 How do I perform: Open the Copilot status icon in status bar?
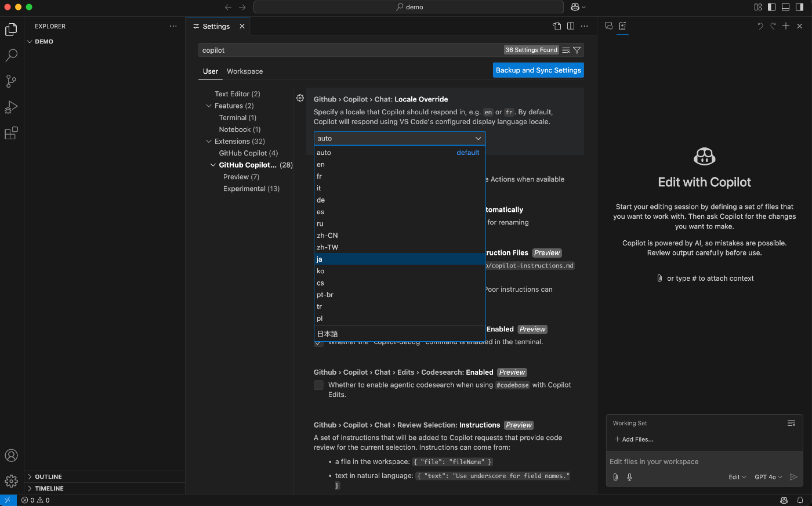point(784,500)
